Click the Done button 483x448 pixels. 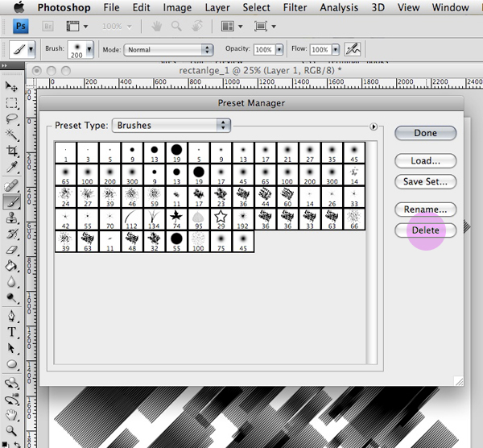pos(425,133)
